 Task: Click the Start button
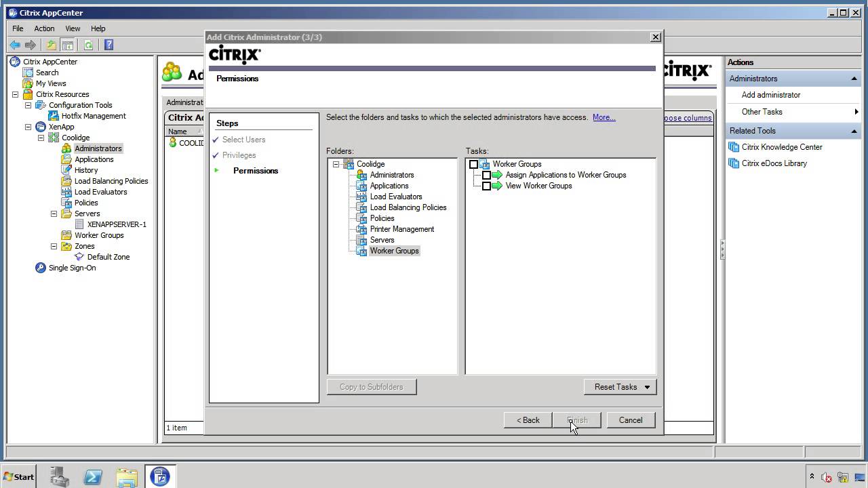19,476
